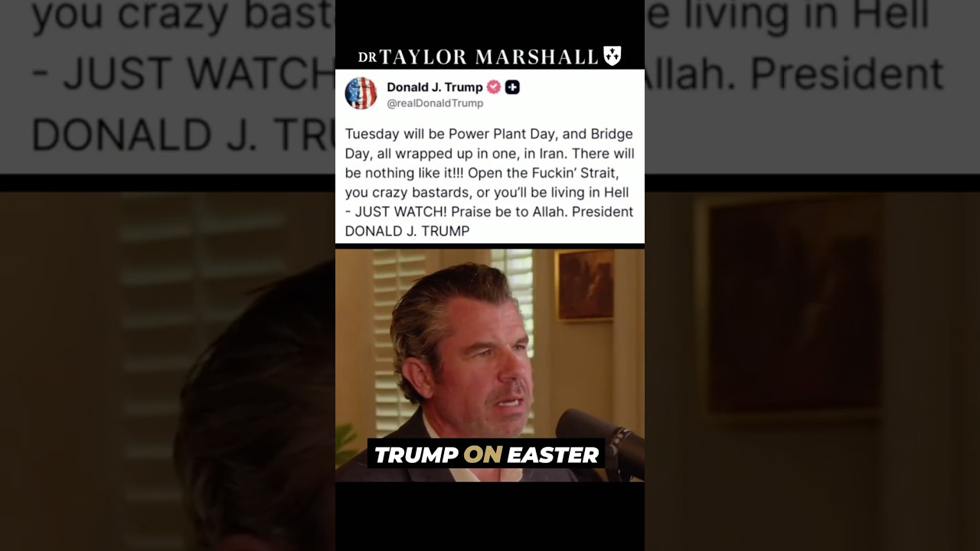Click the microphone in front of the speaker
The width and height of the screenshot is (980, 551).
tap(601, 440)
